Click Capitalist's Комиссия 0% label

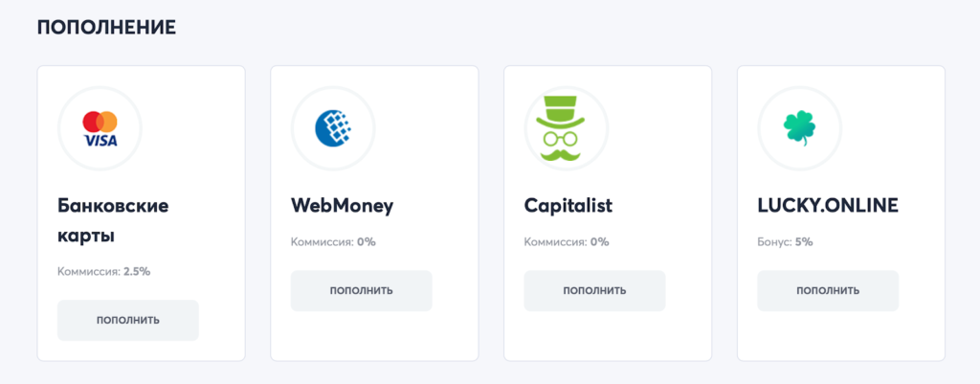tap(567, 242)
